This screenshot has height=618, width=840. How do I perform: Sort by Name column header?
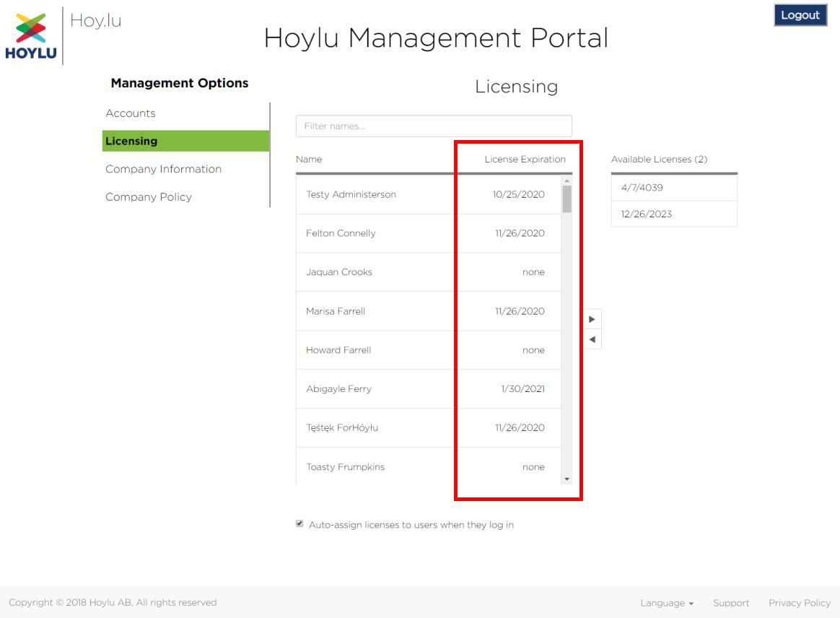click(x=309, y=159)
